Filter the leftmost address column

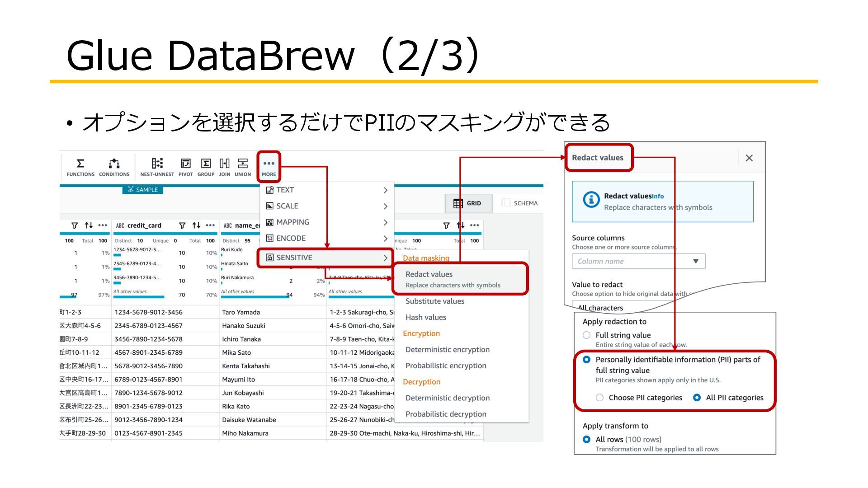(x=75, y=225)
